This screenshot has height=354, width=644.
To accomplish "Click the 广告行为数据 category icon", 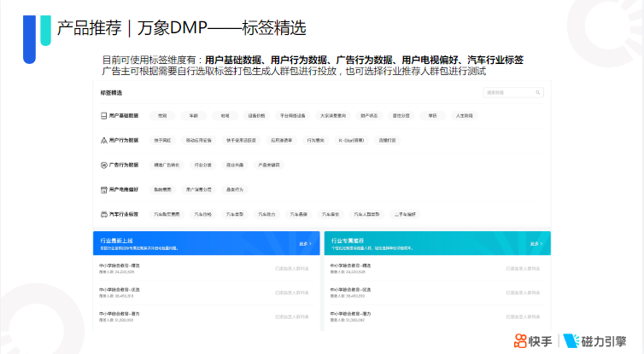I will point(104,165).
